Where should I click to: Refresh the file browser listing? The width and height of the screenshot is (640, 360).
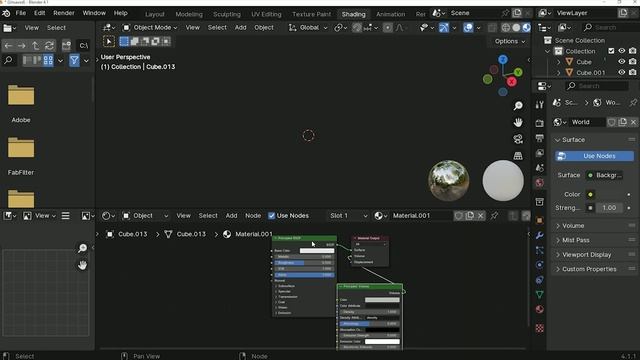click(x=49, y=45)
